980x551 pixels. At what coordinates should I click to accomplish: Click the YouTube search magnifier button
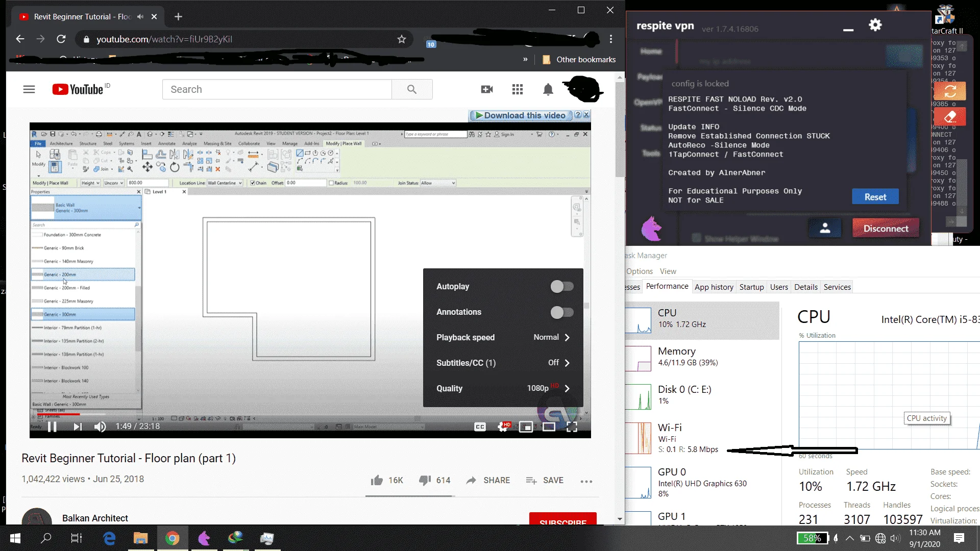click(412, 89)
